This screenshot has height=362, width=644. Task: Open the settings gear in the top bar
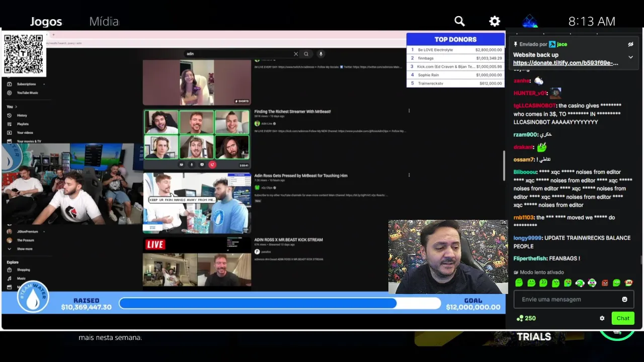[495, 21]
